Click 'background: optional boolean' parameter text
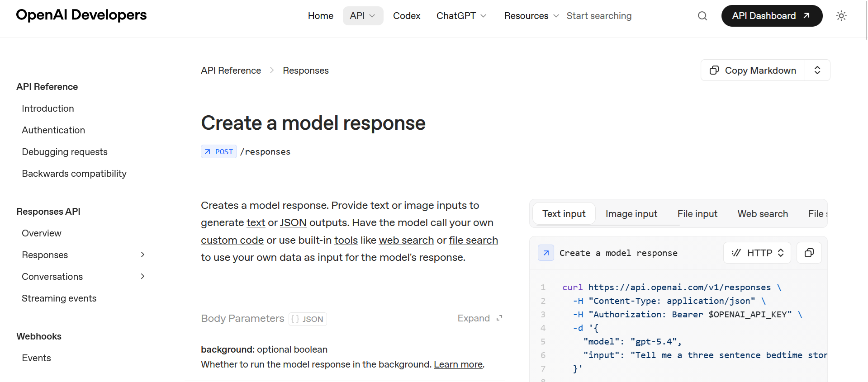Screen dimensions: 868x382 tap(264, 349)
